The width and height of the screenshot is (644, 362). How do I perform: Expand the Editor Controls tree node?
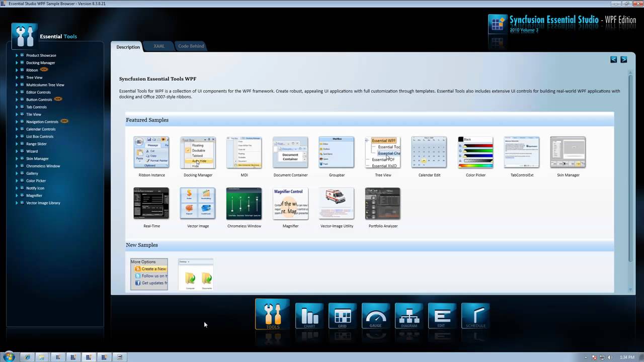[17, 93]
